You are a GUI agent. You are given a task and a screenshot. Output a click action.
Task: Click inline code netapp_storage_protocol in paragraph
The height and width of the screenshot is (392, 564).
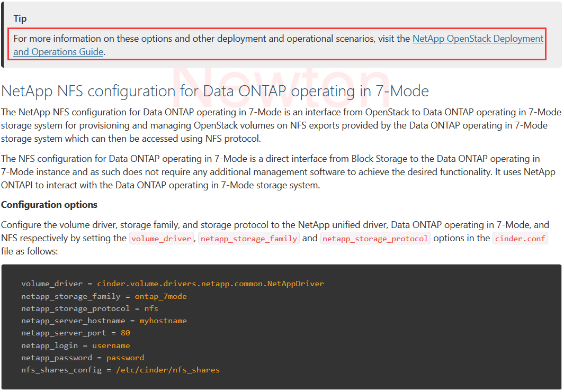pos(375,239)
